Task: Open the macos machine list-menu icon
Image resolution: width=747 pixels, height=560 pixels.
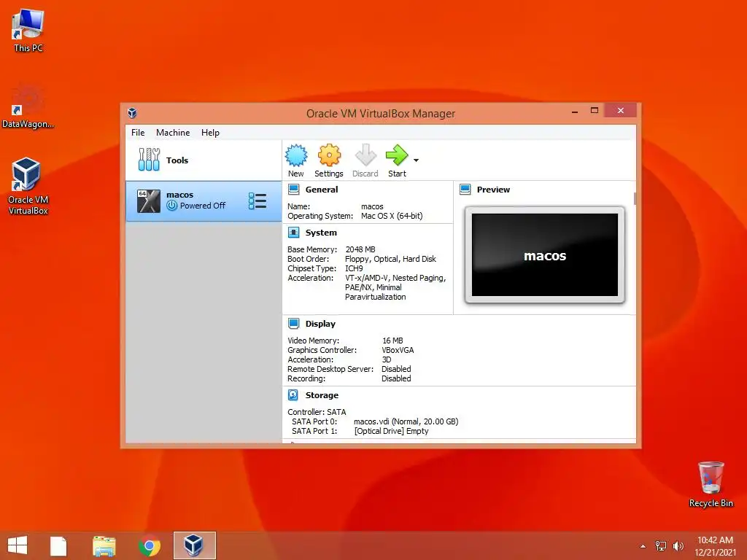Action: pyautogui.click(x=258, y=201)
